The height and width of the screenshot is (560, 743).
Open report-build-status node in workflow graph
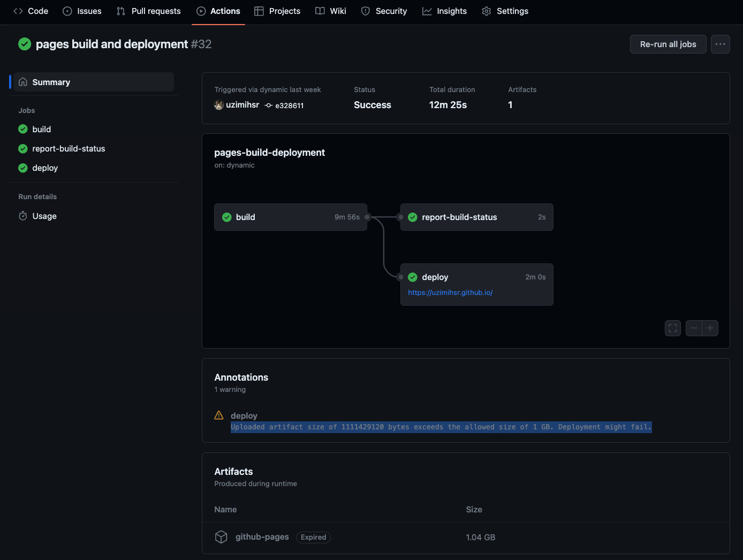point(477,217)
